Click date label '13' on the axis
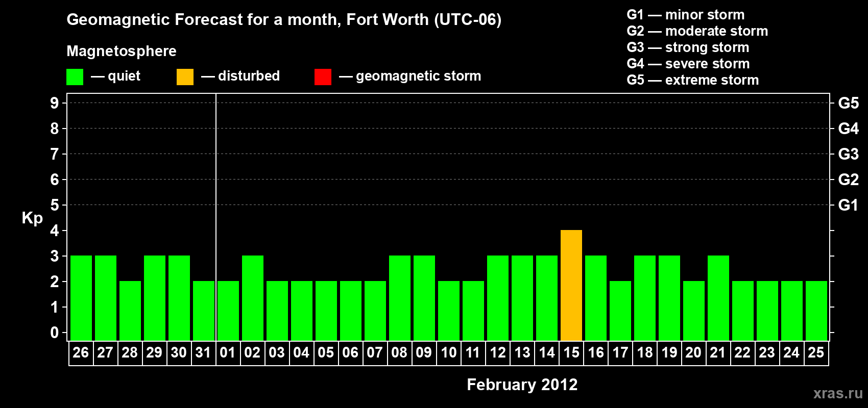Viewport: 868px width, 408px height. 522,352
